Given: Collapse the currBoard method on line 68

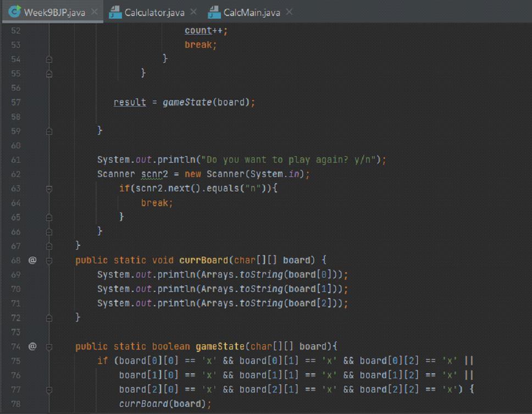Looking at the screenshot, I should (49, 261).
